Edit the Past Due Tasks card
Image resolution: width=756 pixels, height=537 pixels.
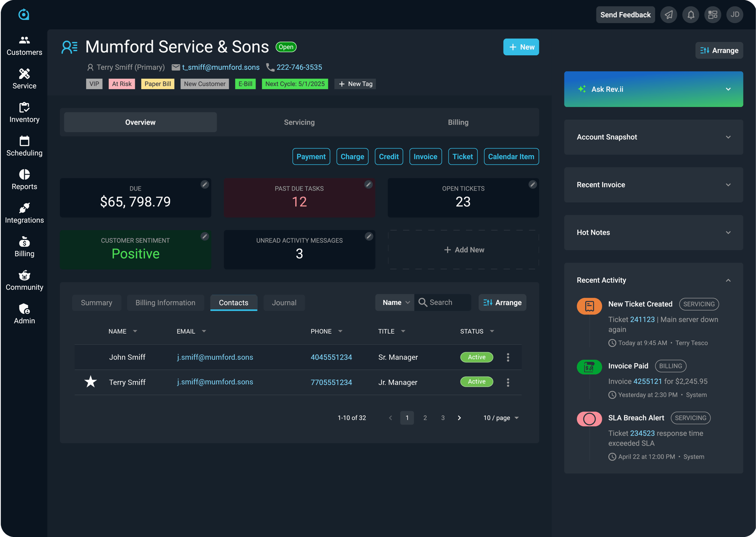(x=369, y=184)
